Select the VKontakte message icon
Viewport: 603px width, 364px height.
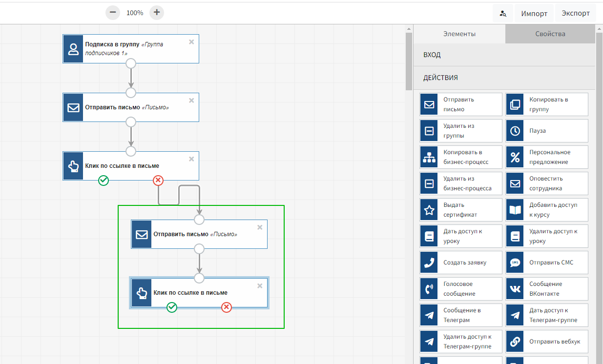pos(515,289)
